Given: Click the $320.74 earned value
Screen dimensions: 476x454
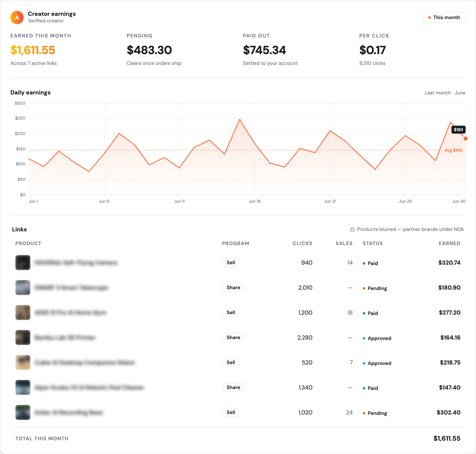Looking at the screenshot, I should coord(449,263).
